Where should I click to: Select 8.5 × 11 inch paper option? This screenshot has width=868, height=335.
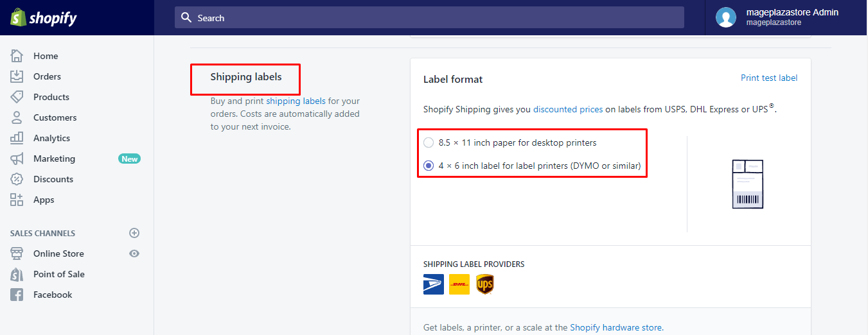429,142
